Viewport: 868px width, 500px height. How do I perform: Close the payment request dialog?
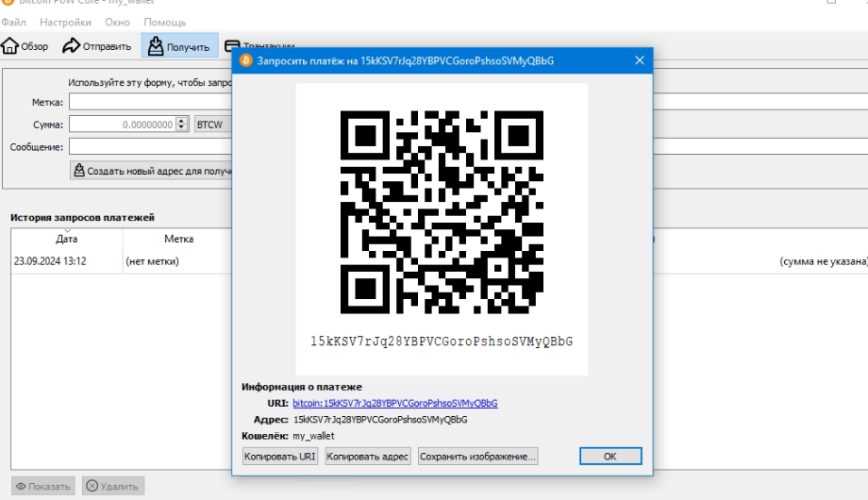tap(640, 60)
